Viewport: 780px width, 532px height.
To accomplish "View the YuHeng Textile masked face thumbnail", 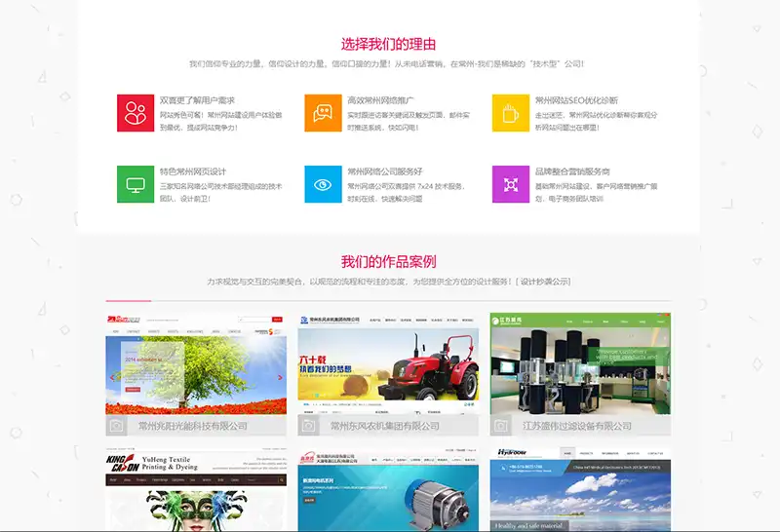I will 196,492.
